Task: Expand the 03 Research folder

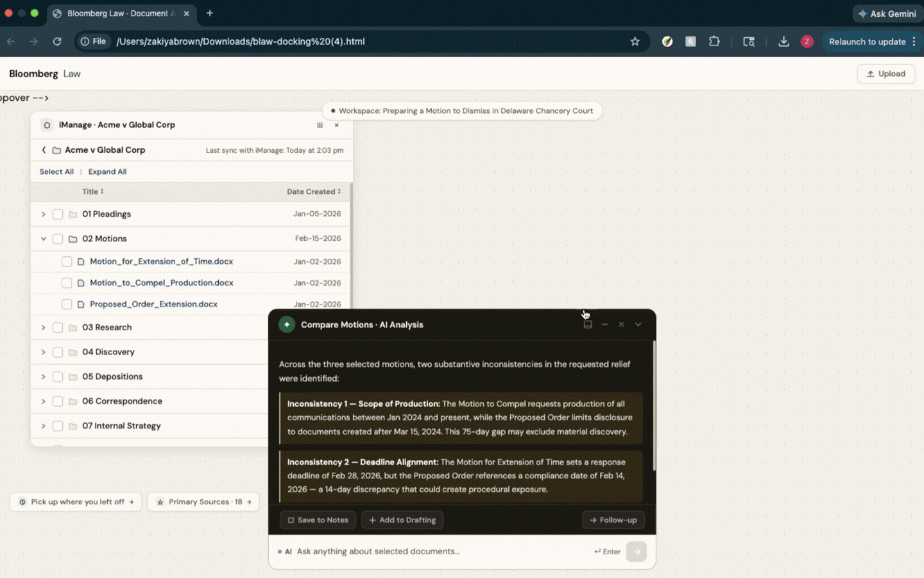Action: [x=43, y=327]
